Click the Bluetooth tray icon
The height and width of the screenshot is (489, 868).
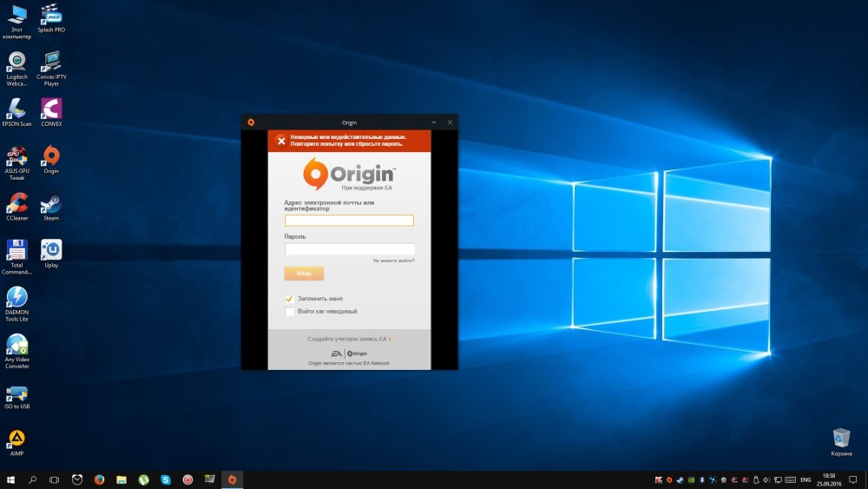[x=702, y=480]
